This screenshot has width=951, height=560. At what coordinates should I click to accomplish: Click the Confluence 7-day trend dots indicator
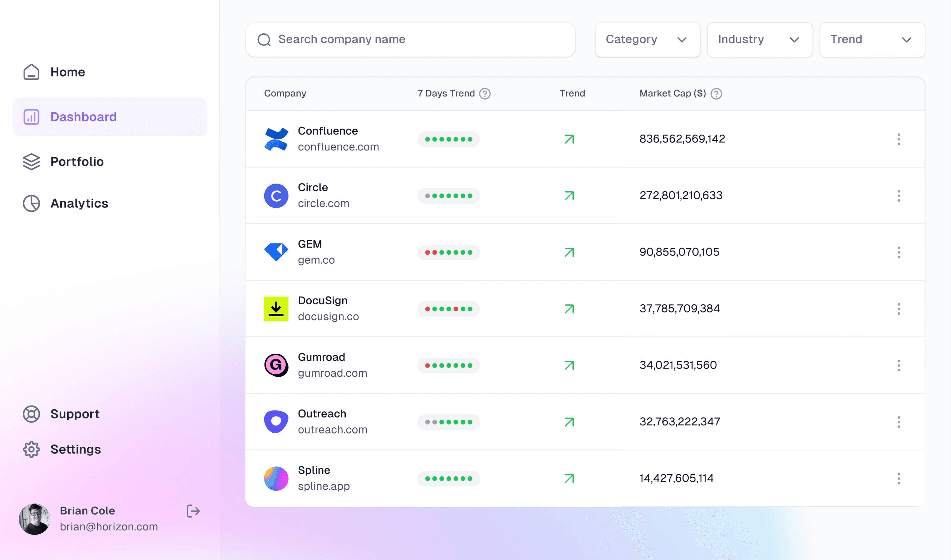coord(448,139)
